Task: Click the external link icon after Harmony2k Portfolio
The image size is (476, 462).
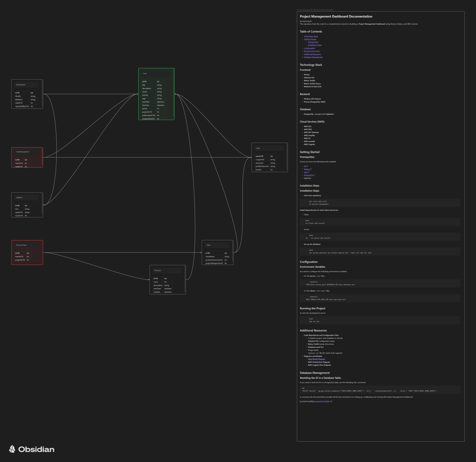Action: click(331, 401)
